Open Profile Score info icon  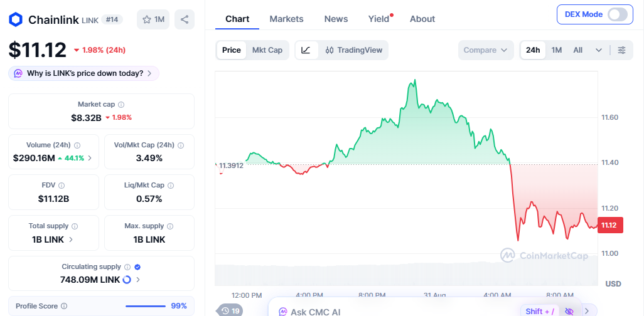tap(64, 306)
